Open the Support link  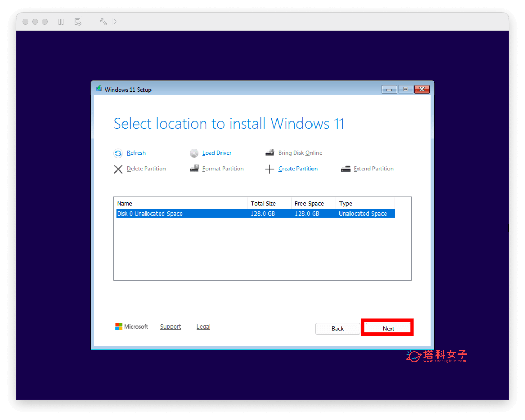pyautogui.click(x=170, y=327)
